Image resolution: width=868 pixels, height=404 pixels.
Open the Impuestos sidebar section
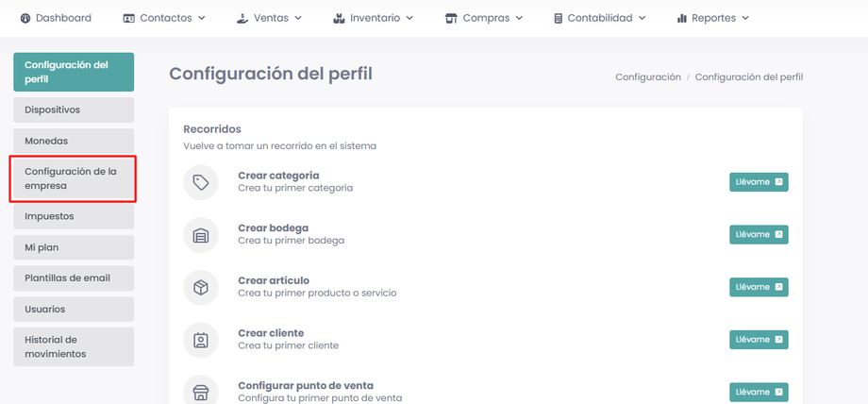[74, 216]
